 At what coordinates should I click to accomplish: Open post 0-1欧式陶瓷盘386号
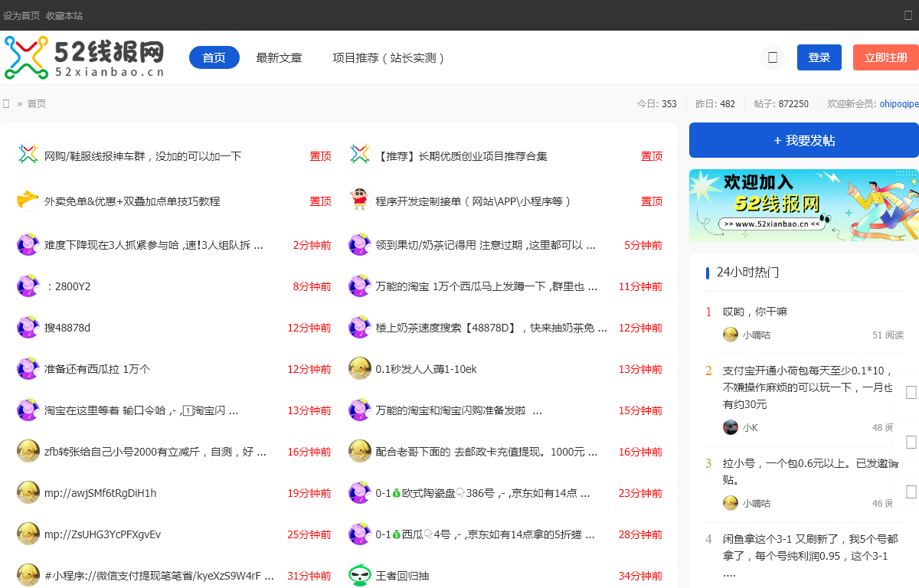pos(483,493)
